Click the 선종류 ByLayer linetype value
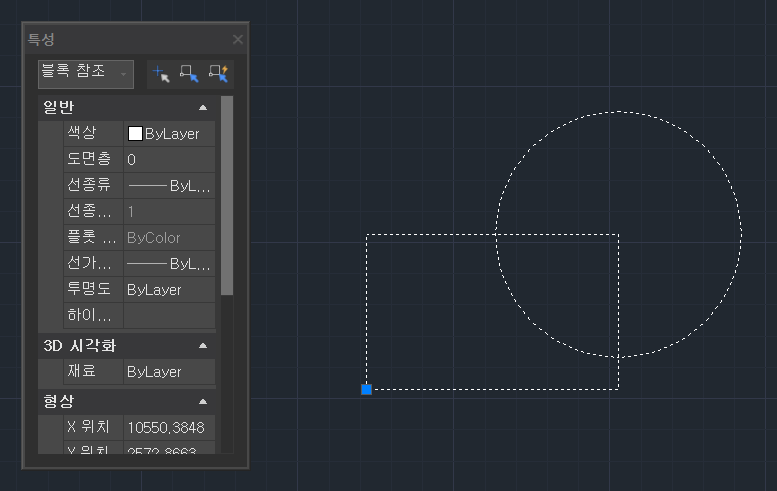 coord(168,185)
